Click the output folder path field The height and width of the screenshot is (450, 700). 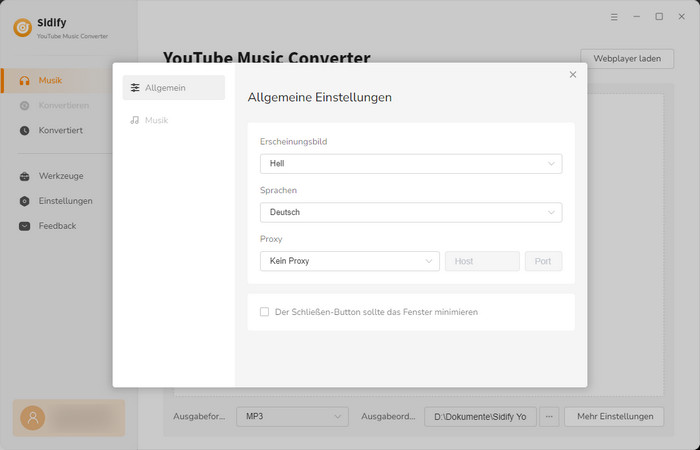tap(480, 417)
